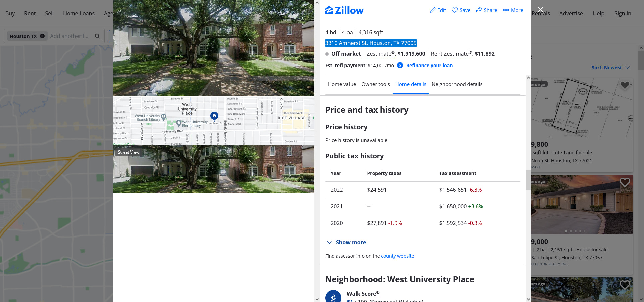This screenshot has height=302, width=644.
Task: Click the highlighted 3310 Amherst St address
Action: pyautogui.click(x=371, y=43)
